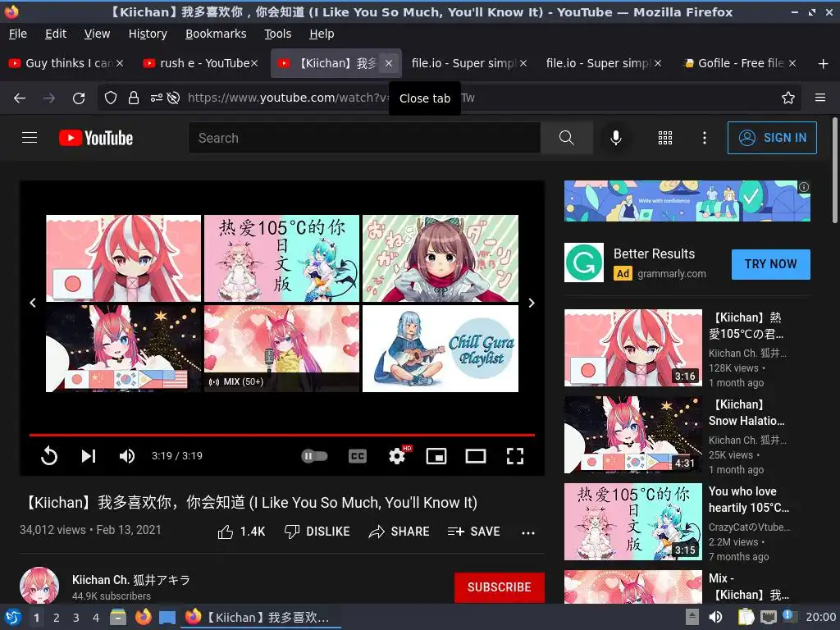Activate the miniplayer icon
The width and height of the screenshot is (840, 630).
[436, 456]
